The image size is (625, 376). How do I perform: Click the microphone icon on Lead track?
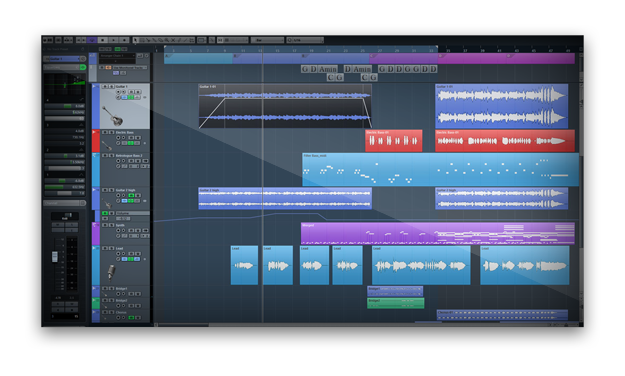111,273
